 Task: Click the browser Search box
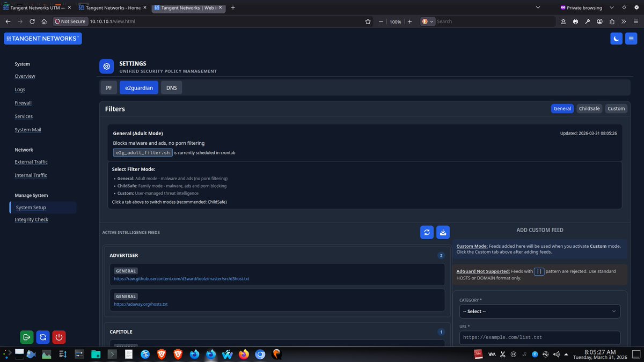pos(495,21)
